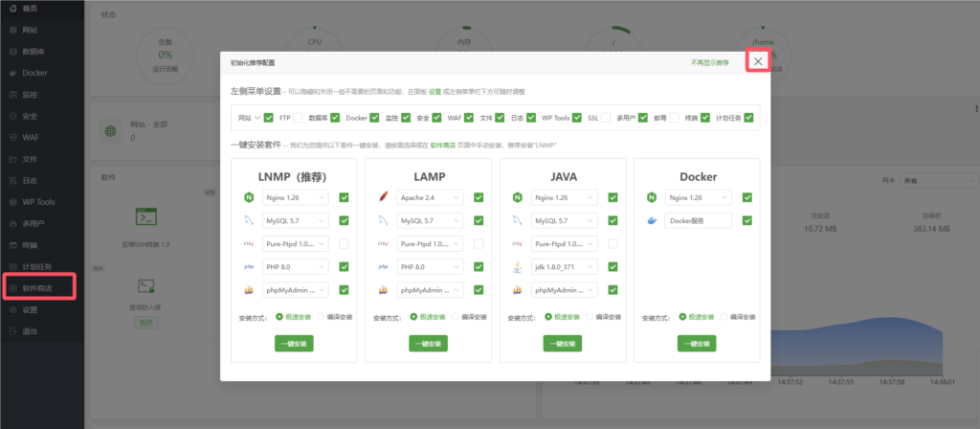Enable the FTP menu checkbox
The image size is (980, 429).
(298, 118)
